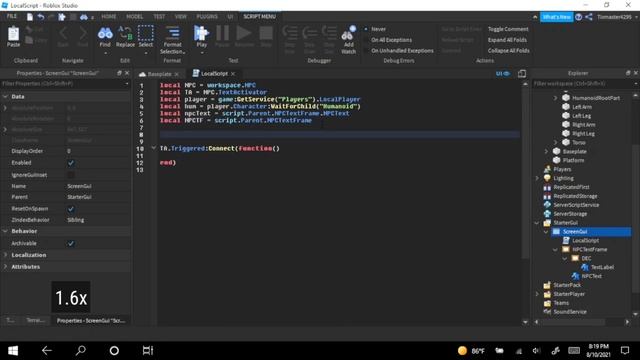The height and width of the screenshot is (360, 640).
Task: Click the Players service icon in Explorer
Action: click(547, 169)
